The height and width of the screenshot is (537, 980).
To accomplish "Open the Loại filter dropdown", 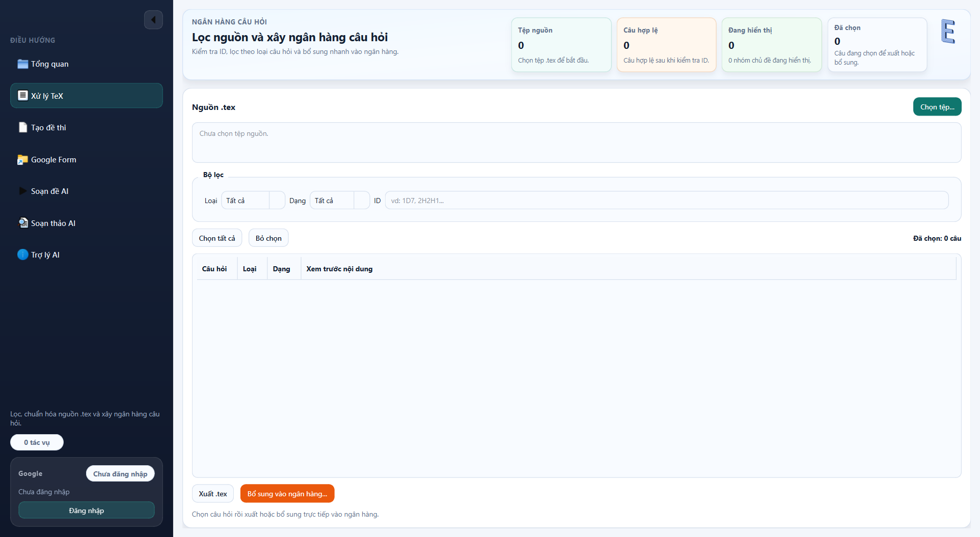I will pos(253,201).
